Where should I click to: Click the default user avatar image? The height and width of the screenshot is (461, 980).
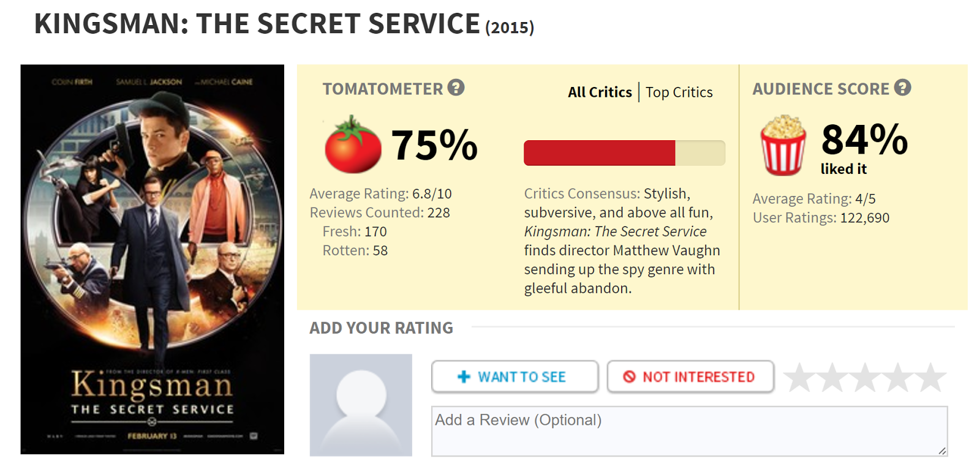(361, 405)
